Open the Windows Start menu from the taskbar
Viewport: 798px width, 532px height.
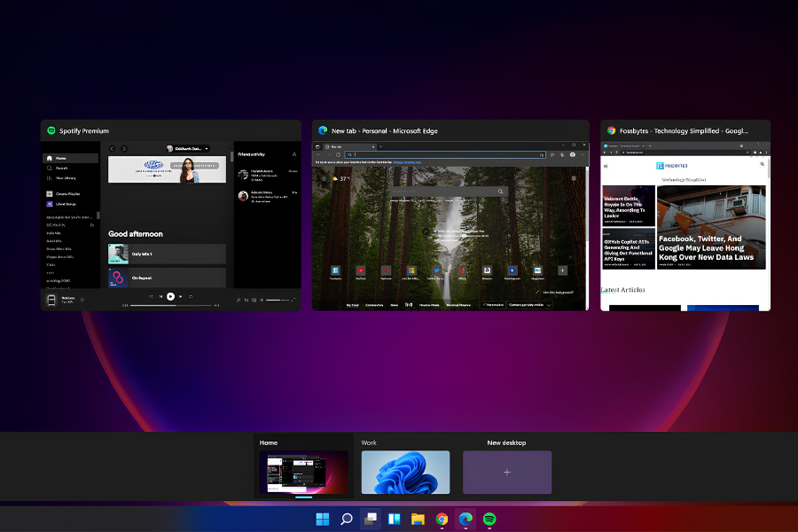pyautogui.click(x=323, y=519)
